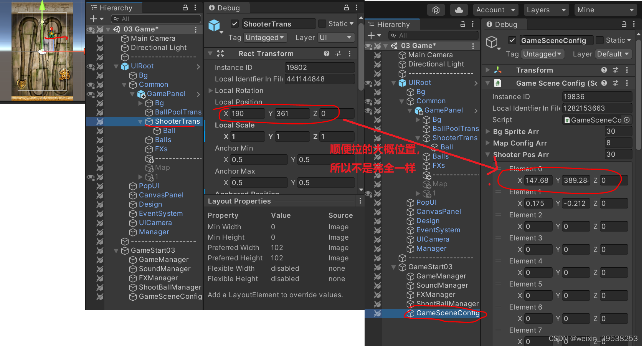Open Layout Properties options menu
This screenshot has height=346, width=644.
[x=360, y=201]
